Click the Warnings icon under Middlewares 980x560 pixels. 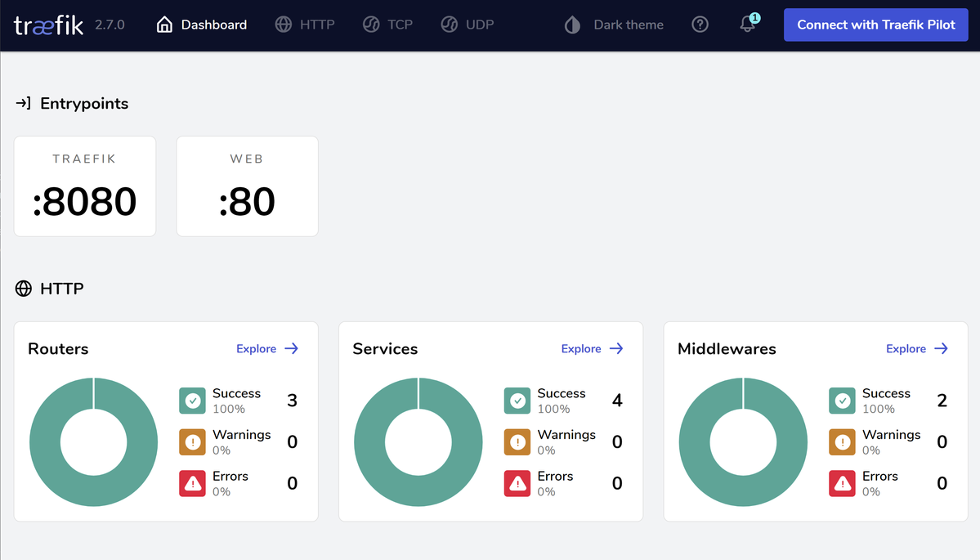(842, 441)
